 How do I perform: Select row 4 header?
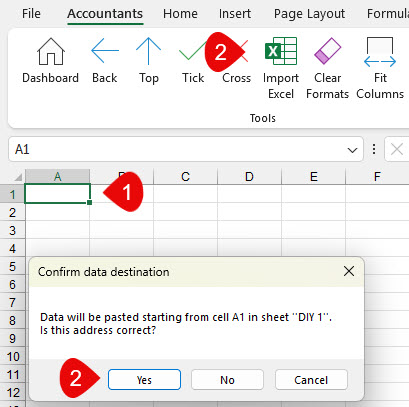[x=12, y=248]
